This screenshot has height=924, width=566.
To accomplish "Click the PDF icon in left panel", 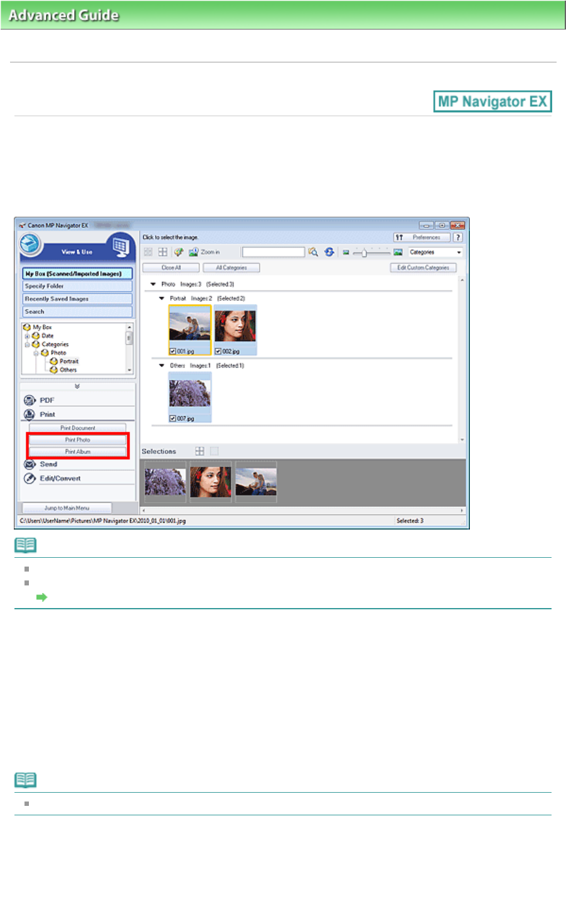I will click(x=30, y=400).
